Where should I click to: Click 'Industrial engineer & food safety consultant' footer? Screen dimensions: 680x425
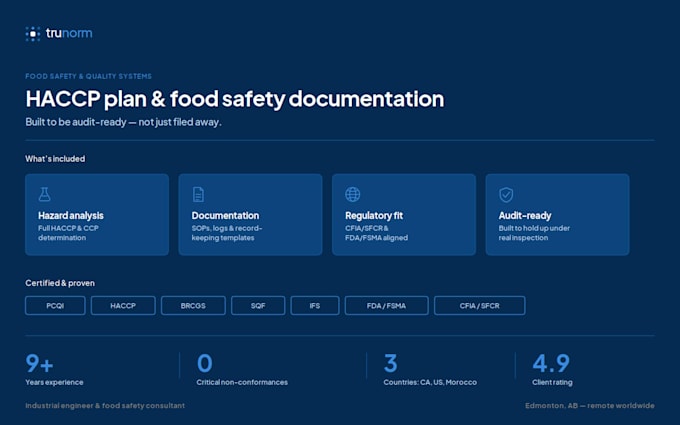(x=105, y=406)
